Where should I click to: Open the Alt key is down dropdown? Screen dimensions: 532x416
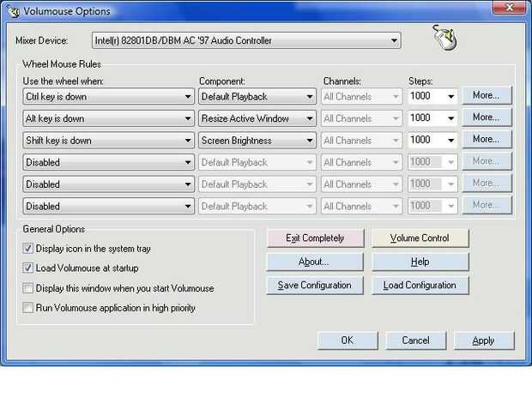pyautogui.click(x=109, y=118)
